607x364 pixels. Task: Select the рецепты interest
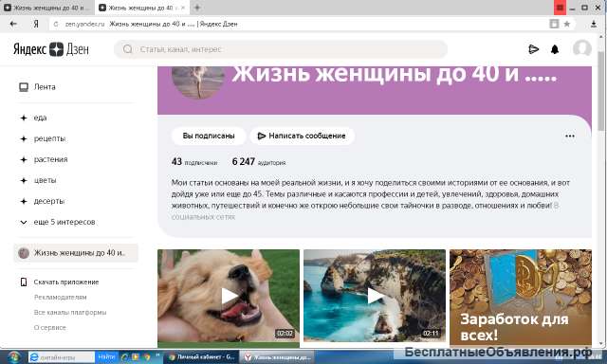coord(49,138)
